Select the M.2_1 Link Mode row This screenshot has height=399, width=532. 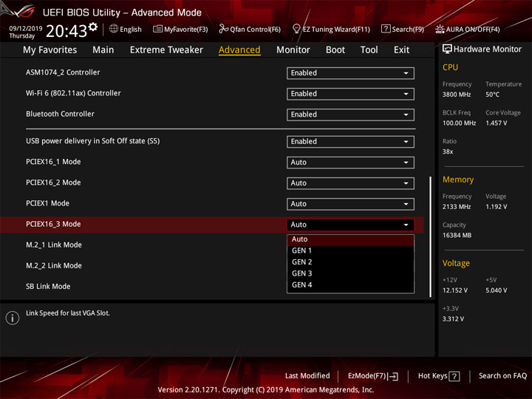click(x=54, y=245)
